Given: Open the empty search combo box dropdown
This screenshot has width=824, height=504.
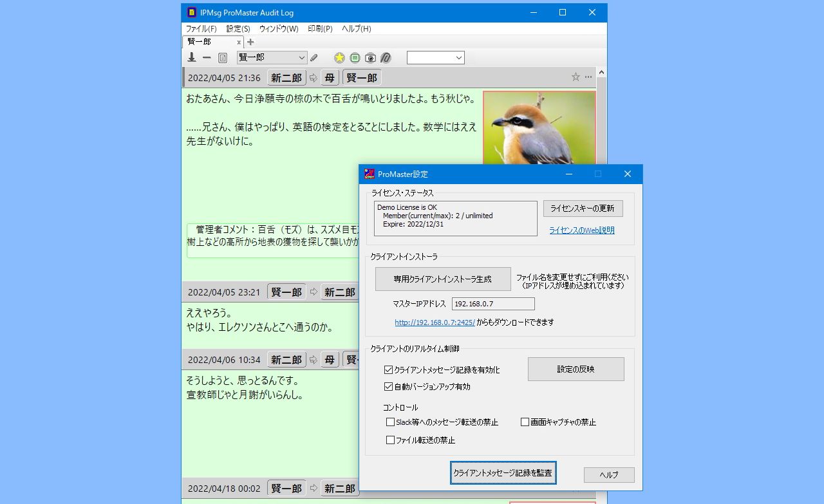Looking at the screenshot, I should (x=460, y=57).
